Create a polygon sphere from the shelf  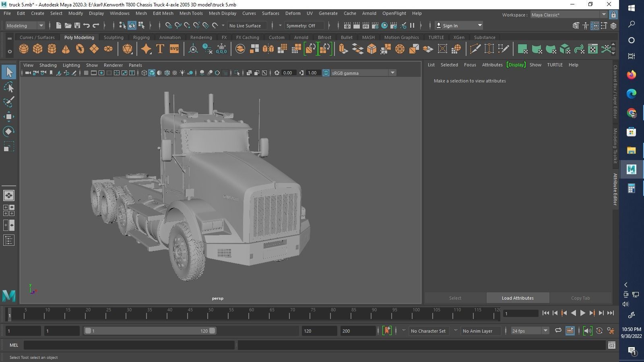click(24, 49)
